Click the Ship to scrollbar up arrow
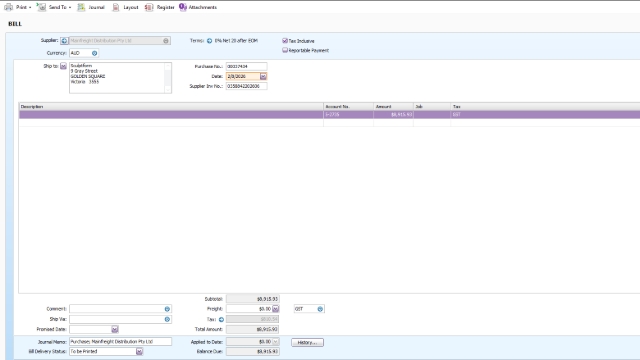The width and height of the screenshot is (640, 360). pyautogui.click(x=168, y=66)
